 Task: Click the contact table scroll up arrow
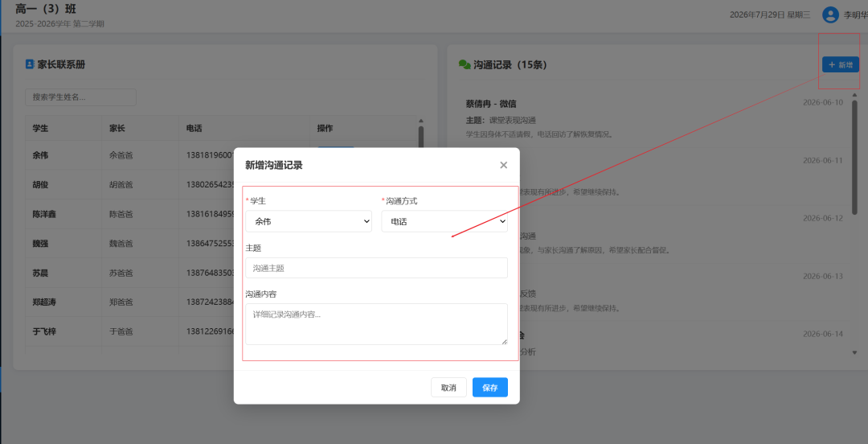click(420, 121)
